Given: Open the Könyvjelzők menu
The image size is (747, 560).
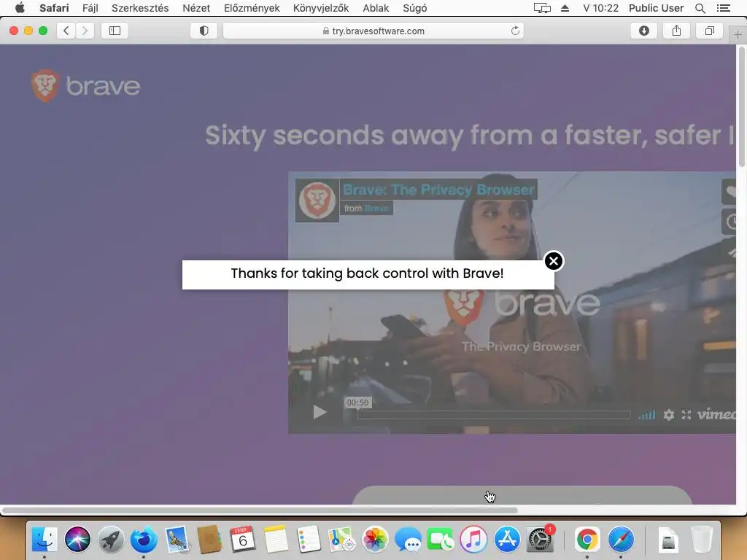Looking at the screenshot, I should [321, 8].
